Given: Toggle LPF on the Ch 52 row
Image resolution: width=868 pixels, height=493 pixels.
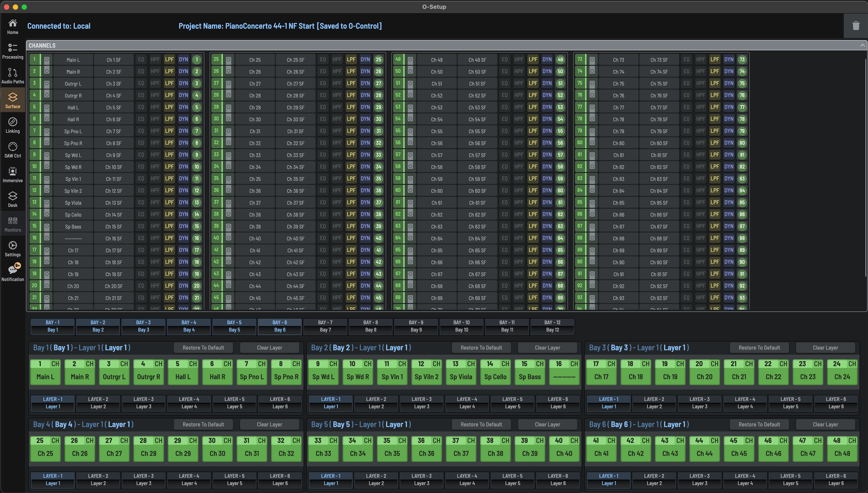Looking at the screenshot, I should coord(533,96).
